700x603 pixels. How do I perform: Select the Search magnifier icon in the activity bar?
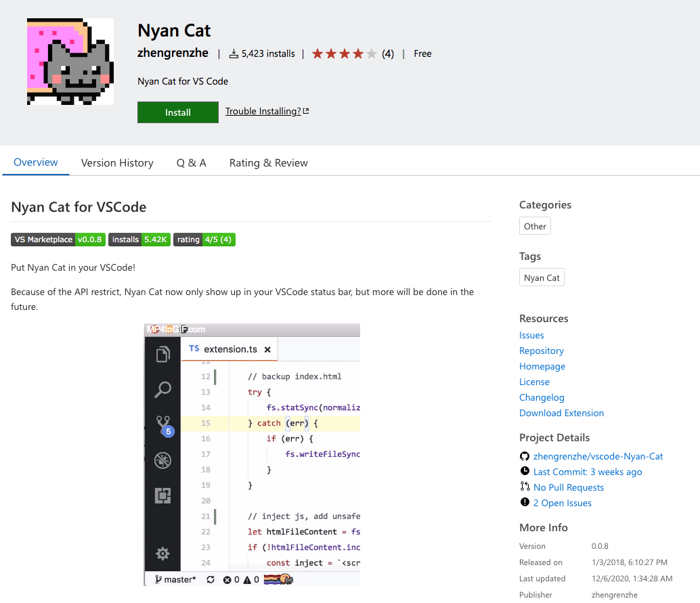tap(162, 390)
